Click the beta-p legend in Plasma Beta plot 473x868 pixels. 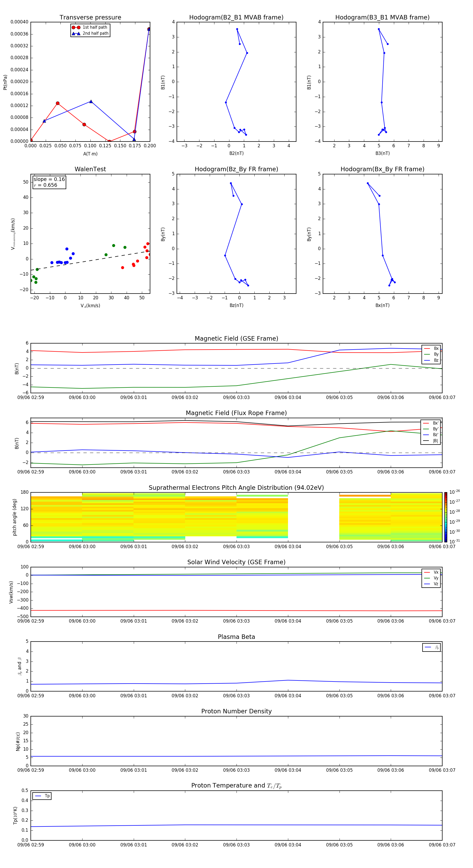pos(431,647)
